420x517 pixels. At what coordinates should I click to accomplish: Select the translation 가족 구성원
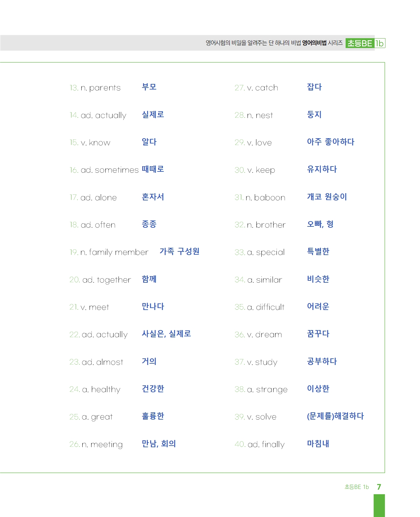(x=179, y=251)
